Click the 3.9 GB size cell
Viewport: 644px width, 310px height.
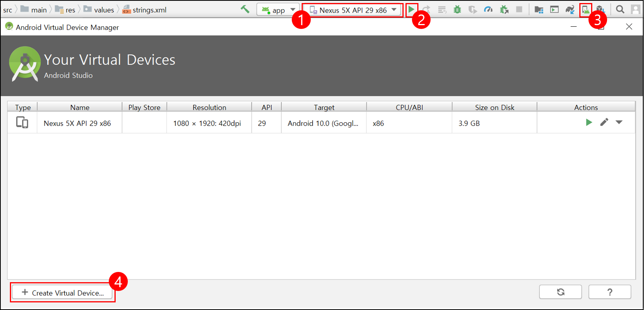[495, 123]
